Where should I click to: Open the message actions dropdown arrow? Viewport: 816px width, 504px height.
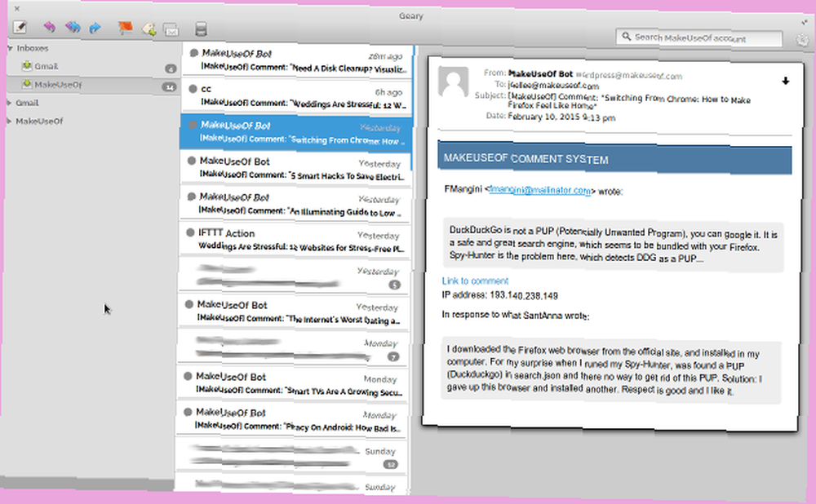pos(785,81)
